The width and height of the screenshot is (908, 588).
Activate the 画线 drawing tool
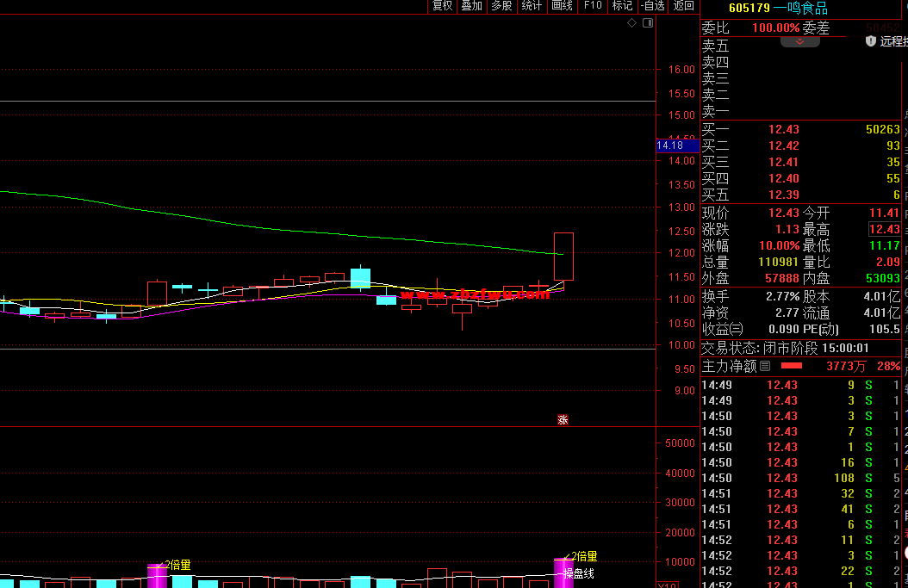coord(562,6)
